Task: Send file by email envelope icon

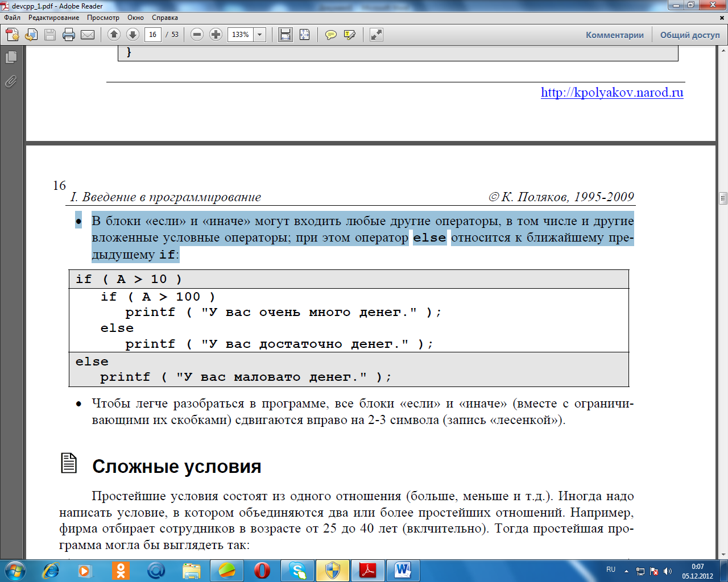Action: [88, 35]
